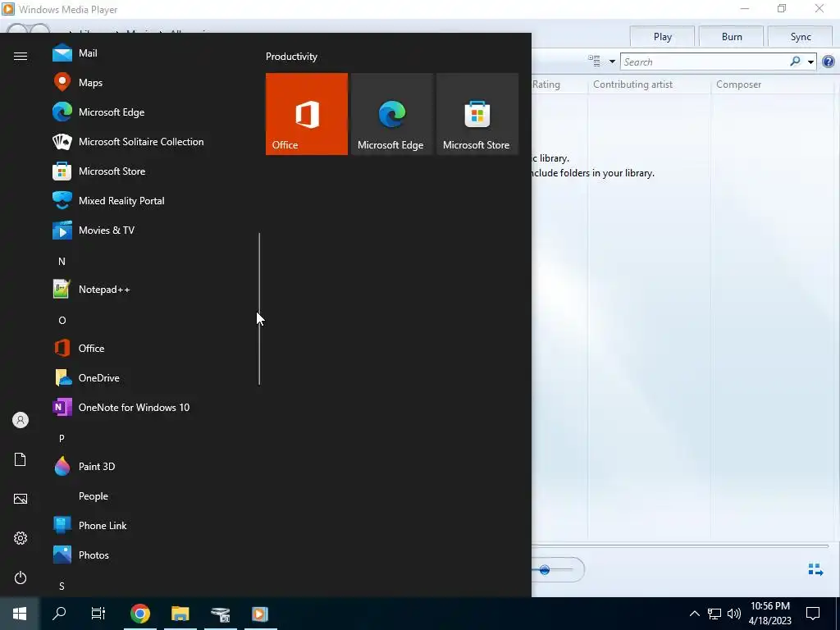Click the search magnifier icon in Media Player

(795, 62)
